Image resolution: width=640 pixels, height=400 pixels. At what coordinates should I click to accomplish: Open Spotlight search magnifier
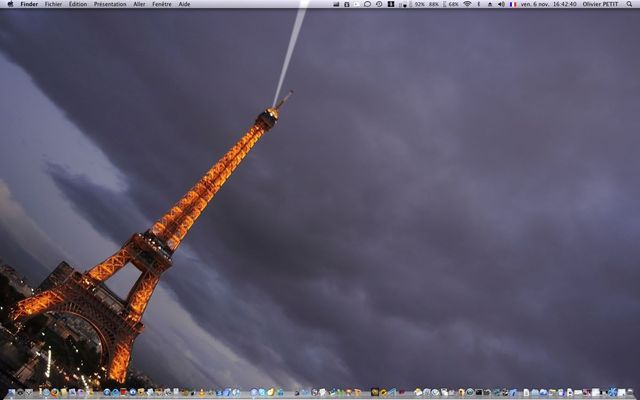tap(631, 4)
